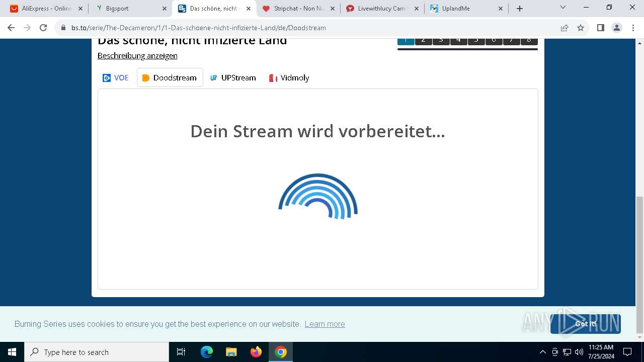Viewport: 644px width, 362px height.
Task: Share this page icon
Action: (565, 28)
